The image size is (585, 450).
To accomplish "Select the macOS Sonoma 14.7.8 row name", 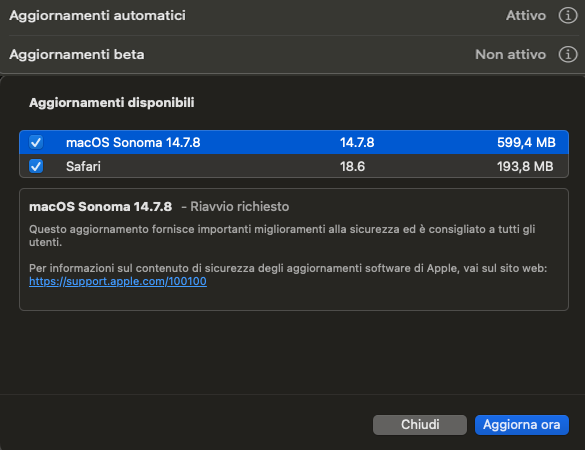I will pyautogui.click(x=133, y=143).
